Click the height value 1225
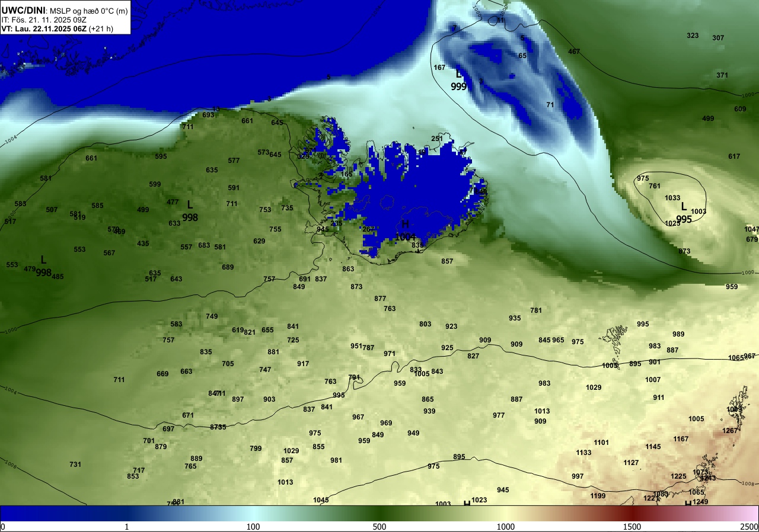The height and width of the screenshot is (532, 759). [x=678, y=476]
